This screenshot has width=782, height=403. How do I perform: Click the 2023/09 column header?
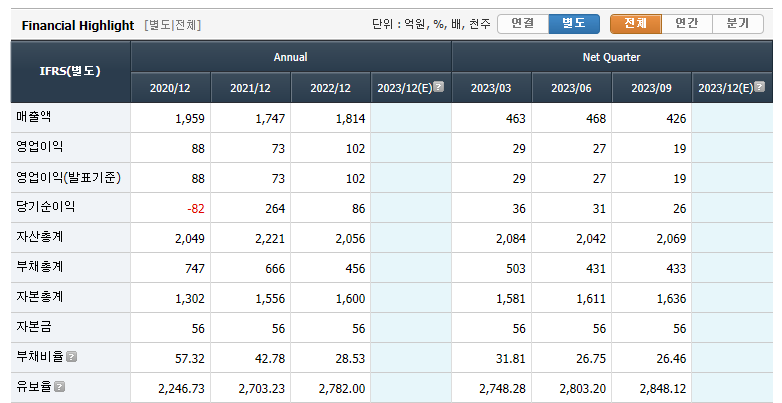pos(651,88)
